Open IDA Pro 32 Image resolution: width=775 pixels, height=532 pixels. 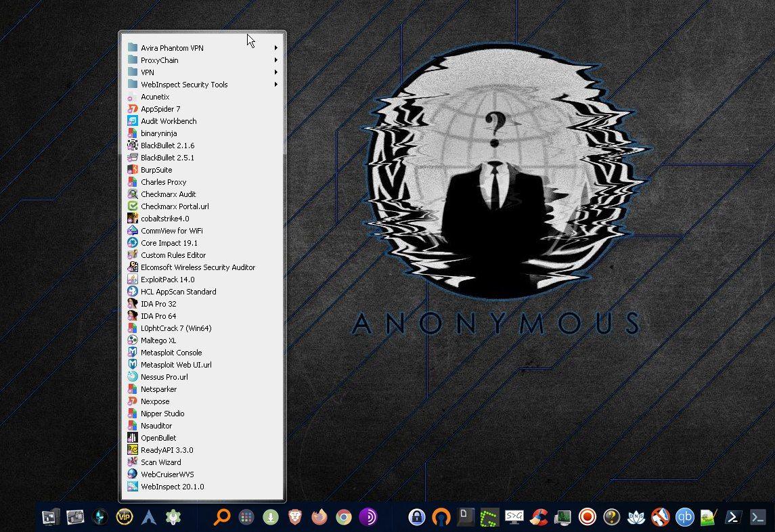coord(202,304)
